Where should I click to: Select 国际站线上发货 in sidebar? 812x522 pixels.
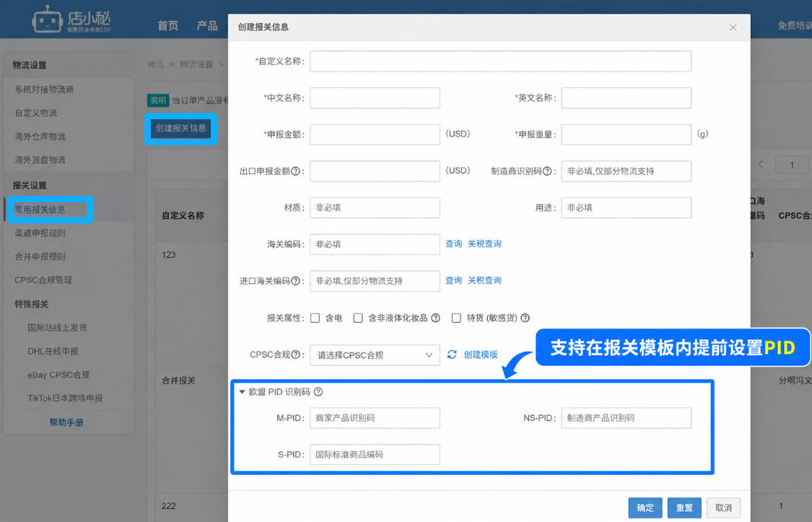click(58, 328)
